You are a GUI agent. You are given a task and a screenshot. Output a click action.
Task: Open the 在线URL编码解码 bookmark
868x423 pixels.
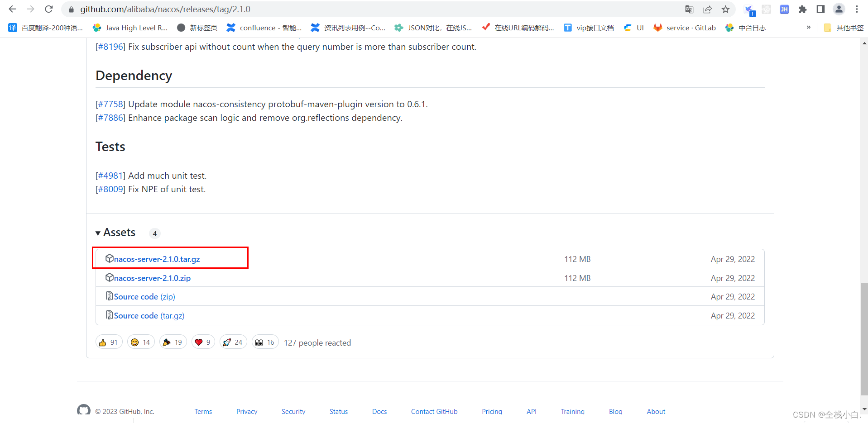tap(518, 28)
